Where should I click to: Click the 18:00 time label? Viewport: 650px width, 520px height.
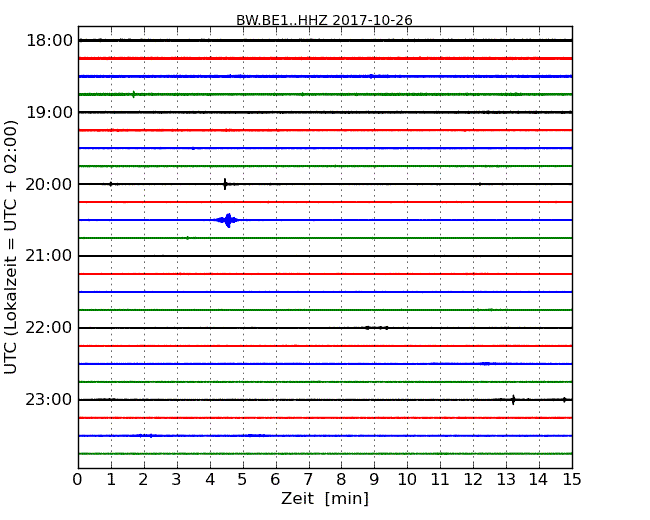point(49,41)
